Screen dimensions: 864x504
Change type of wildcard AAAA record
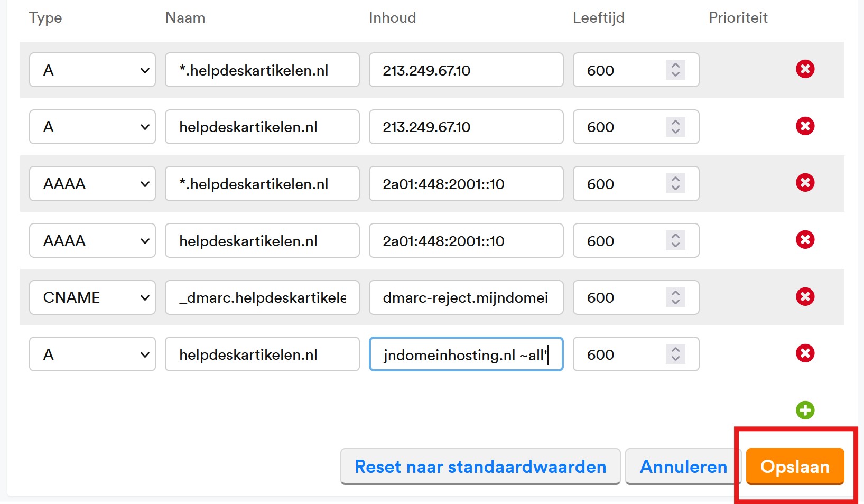(92, 184)
